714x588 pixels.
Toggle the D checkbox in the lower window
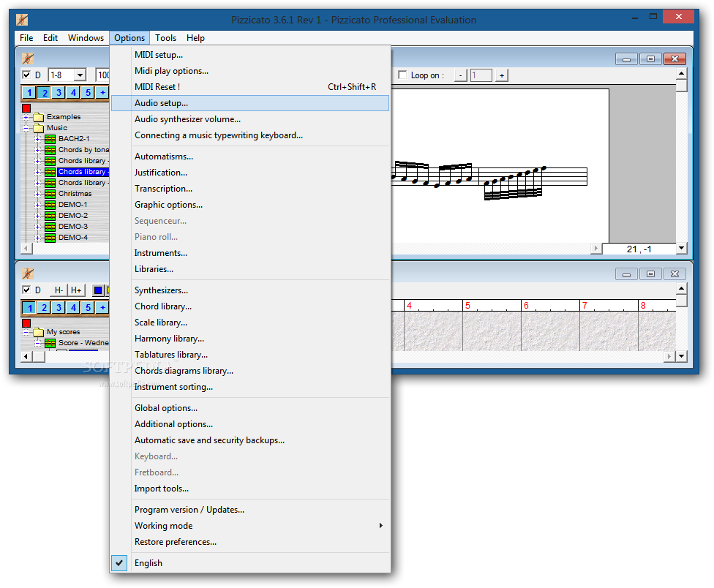[x=26, y=290]
